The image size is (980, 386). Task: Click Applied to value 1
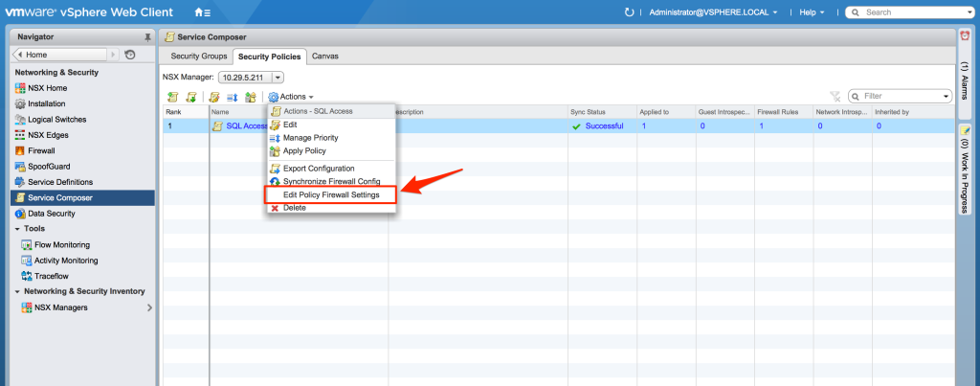[642, 125]
